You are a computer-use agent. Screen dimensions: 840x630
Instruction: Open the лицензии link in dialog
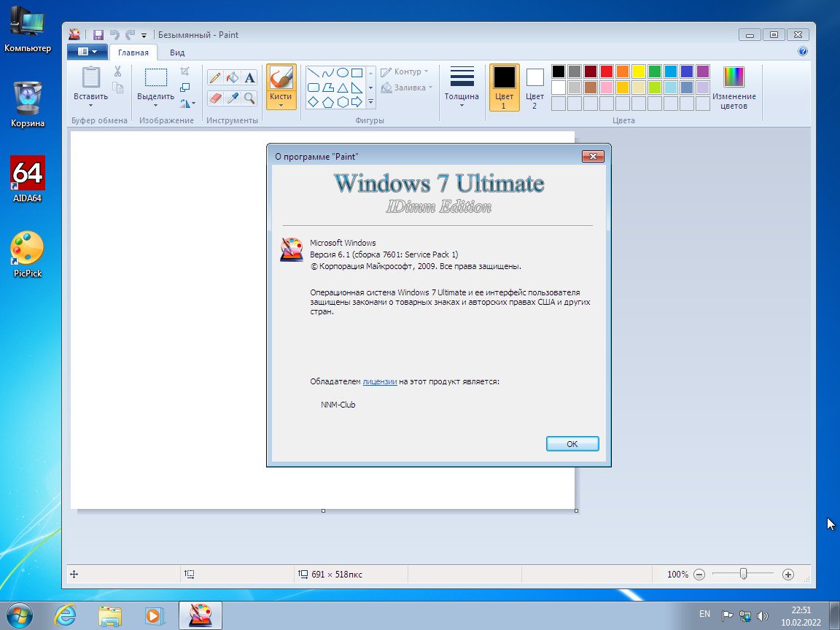[380, 381]
